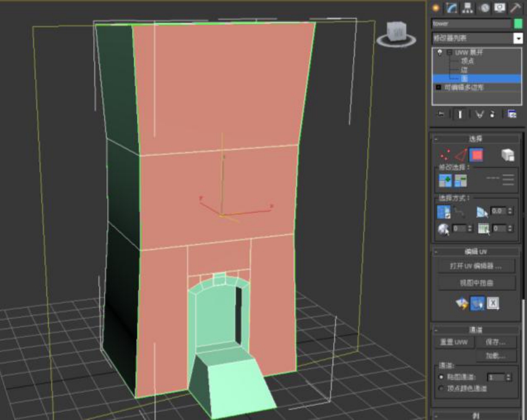Open the Display panel tab
Screen dimensions: 527x420
[x=499, y=8]
